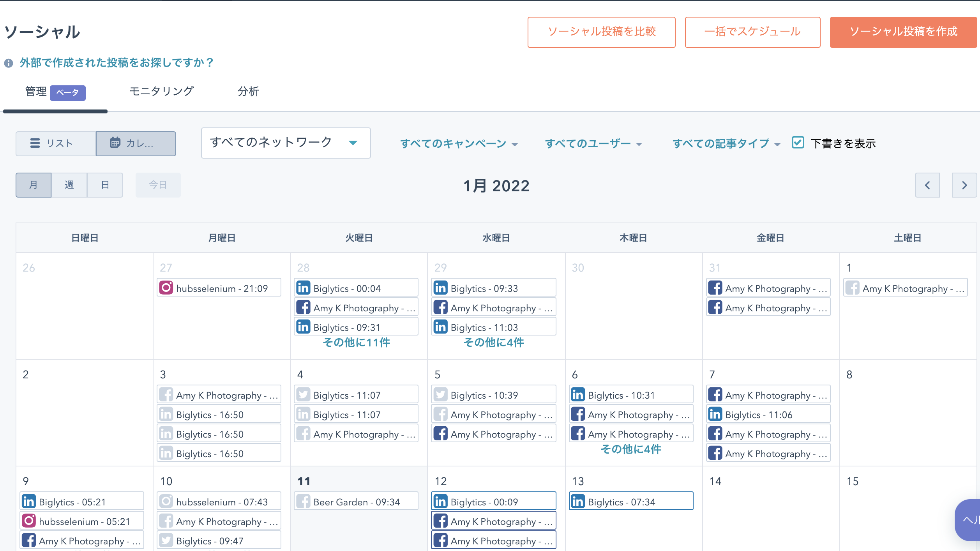
Task: Select the カレンダー view icon
Action: coord(135,143)
